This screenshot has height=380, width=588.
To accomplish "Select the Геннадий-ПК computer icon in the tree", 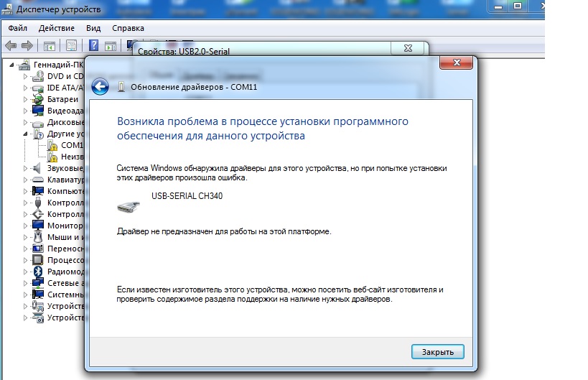I will tap(24, 65).
